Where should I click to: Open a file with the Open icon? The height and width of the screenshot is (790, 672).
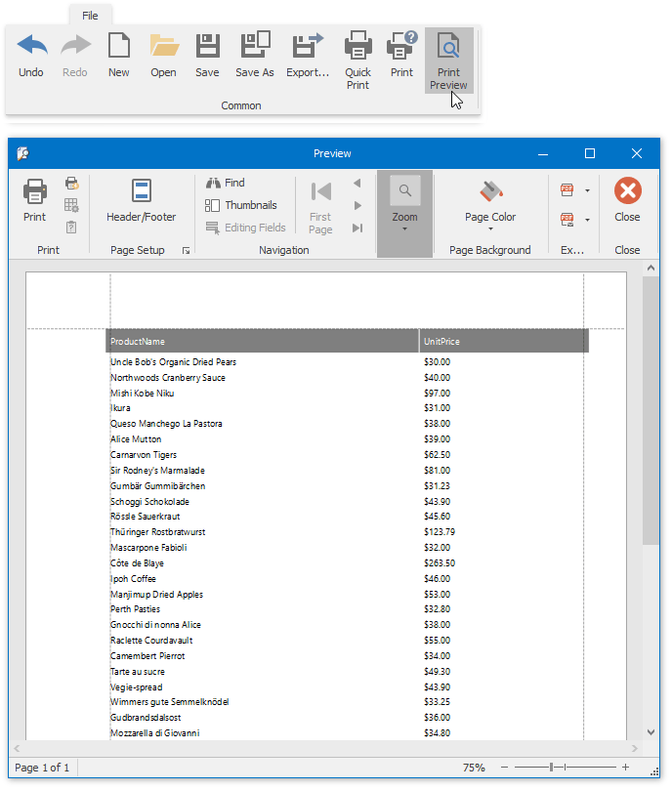(163, 55)
